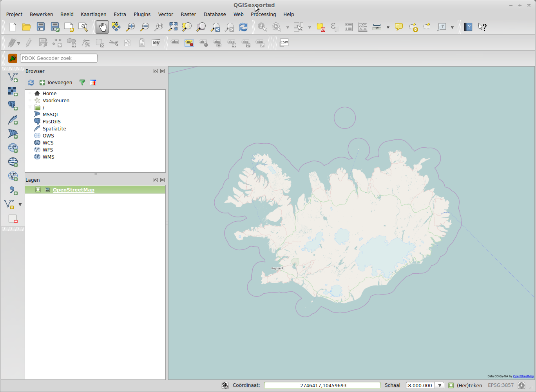Viewport: 536px width, 392px height.
Task: Select the Pan Map hand tool
Action: point(102,27)
